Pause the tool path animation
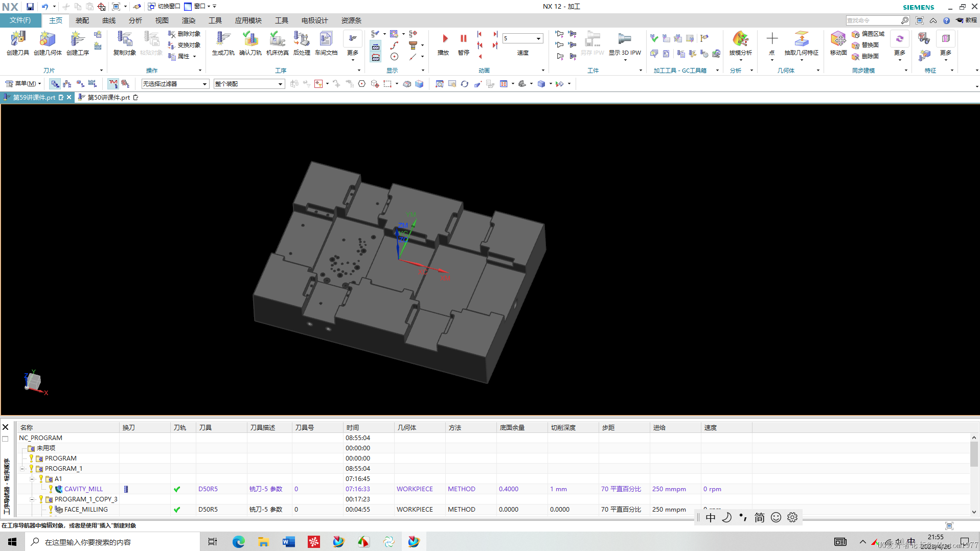Viewport: 980px width, 551px height. click(463, 43)
